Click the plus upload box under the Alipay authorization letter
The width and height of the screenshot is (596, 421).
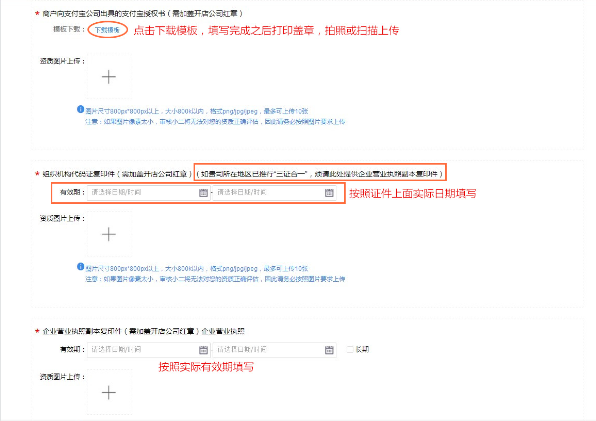[x=109, y=77]
